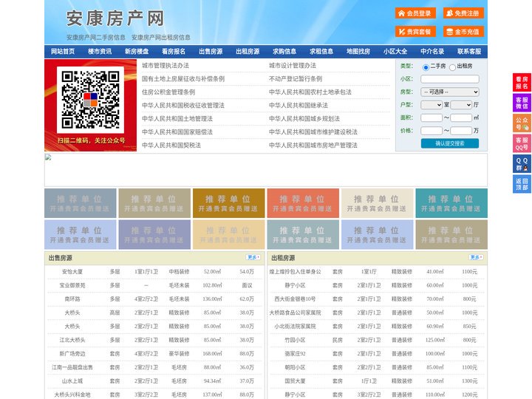Open the 金币充值 button

pos(463,32)
